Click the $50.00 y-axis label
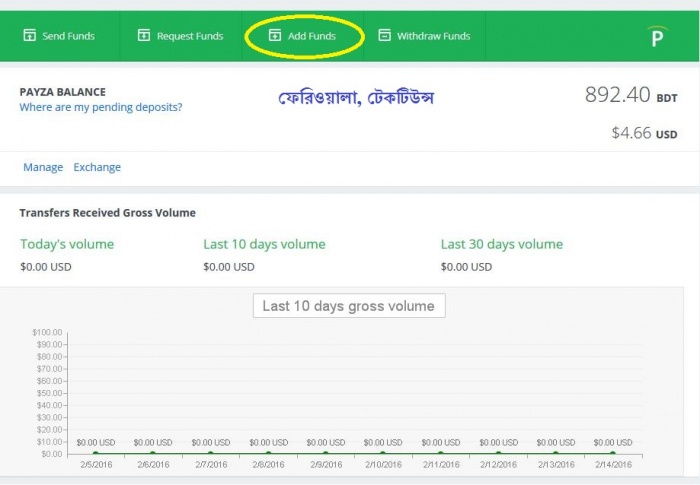The width and height of the screenshot is (700, 485). pyautogui.click(x=49, y=393)
